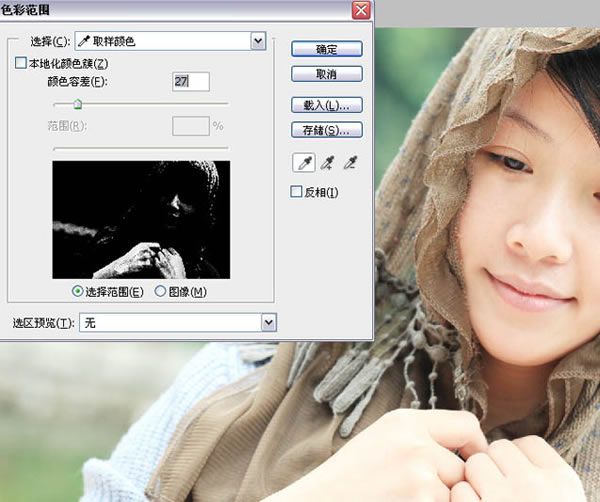Click the 颜色容差 slider handle
This screenshot has width=600, height=502.
pos(78,104)
